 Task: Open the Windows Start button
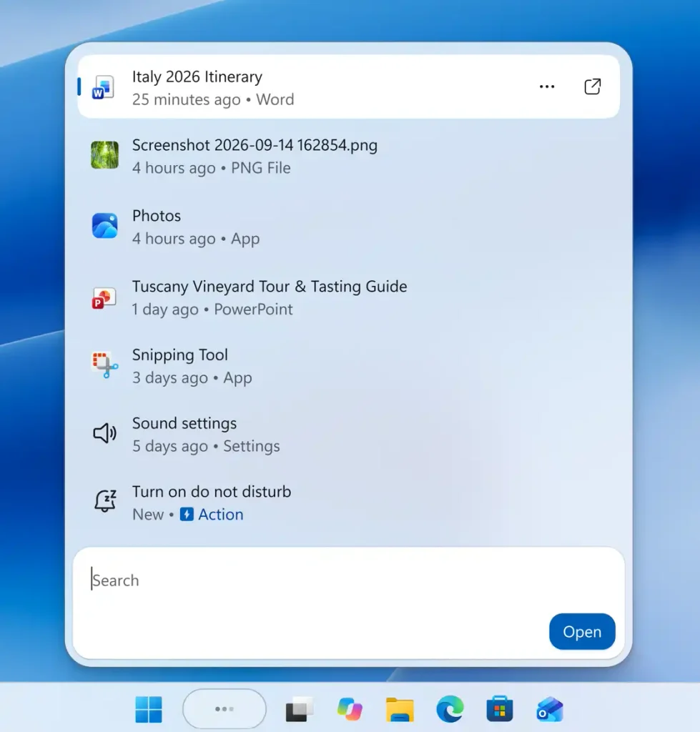[149, 709]
